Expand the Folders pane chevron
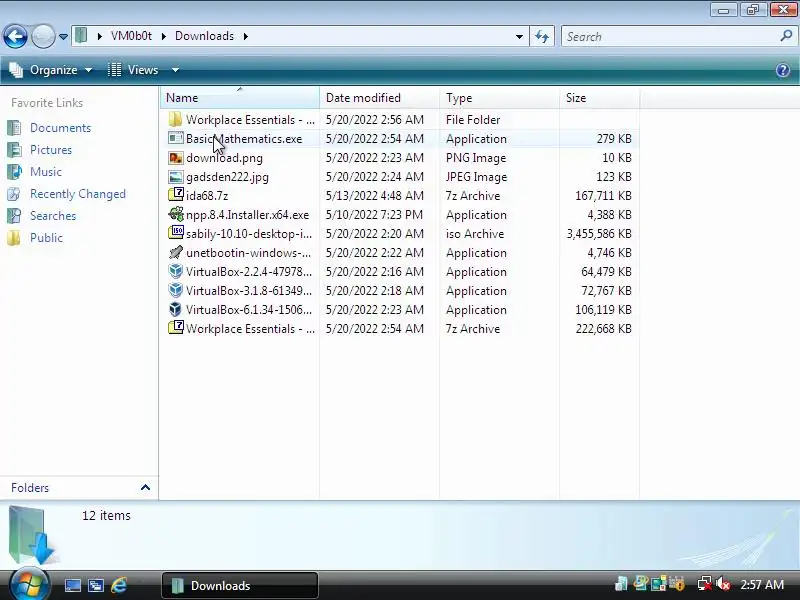The width and height of the screenshot is (800, 600). point(145,487)
